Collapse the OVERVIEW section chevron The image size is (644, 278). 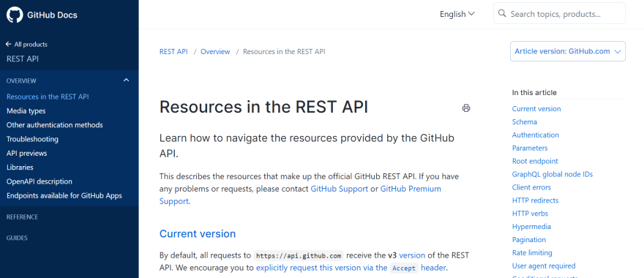point(126,80)
